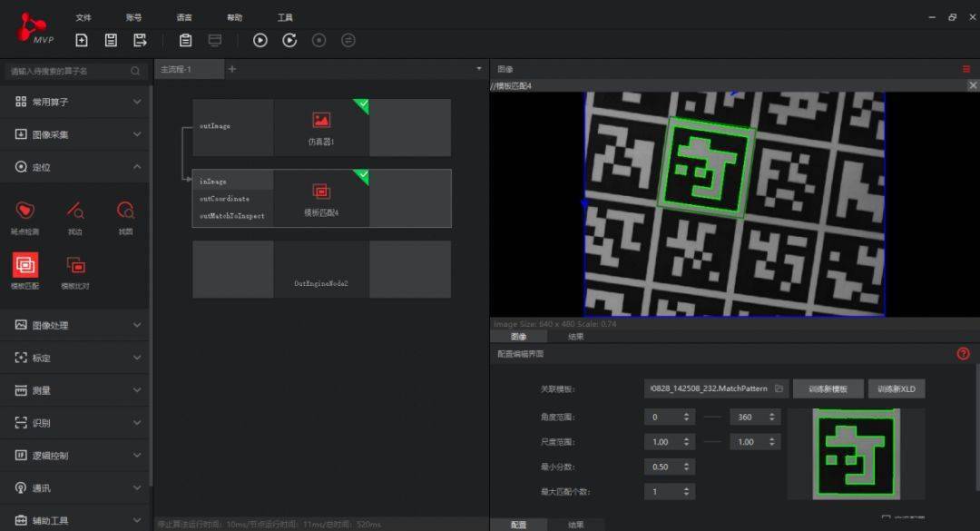
Task: Expand the 测量 category
Action: coord(75,390)
